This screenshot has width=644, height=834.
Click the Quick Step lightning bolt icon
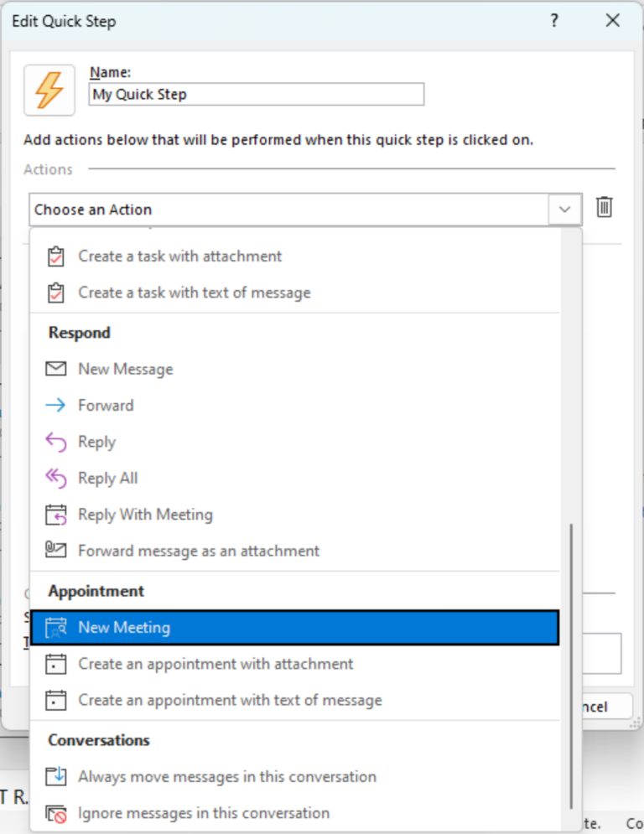coord(49,89)
